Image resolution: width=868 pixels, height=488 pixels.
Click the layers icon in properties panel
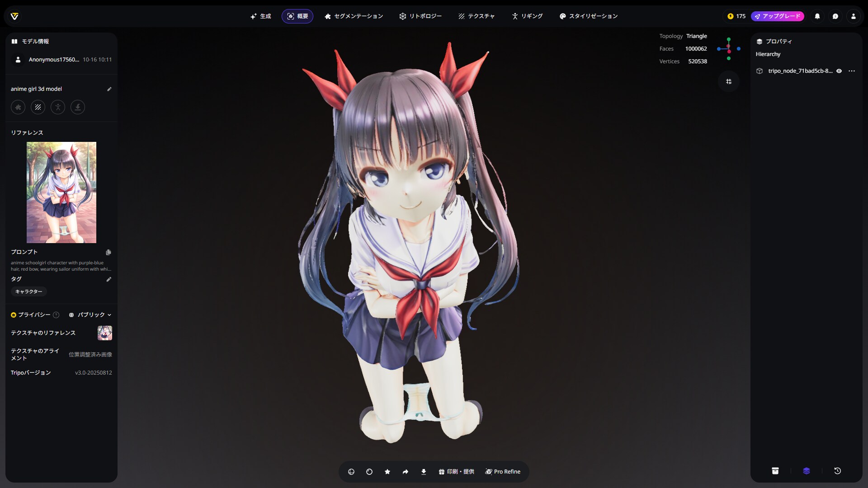click(806, 471)
